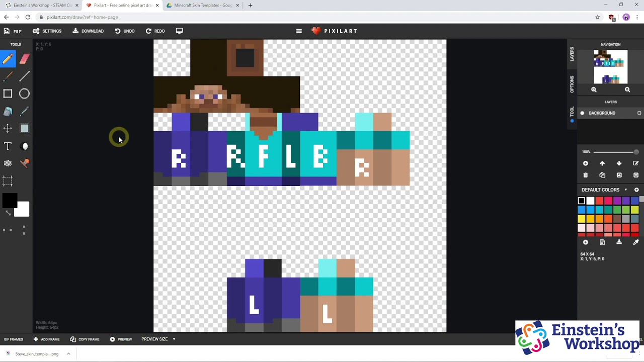Open the hamburger menu beside Pixilart logo
This screenshot has width=644, height=362.
tap(299, 31)
